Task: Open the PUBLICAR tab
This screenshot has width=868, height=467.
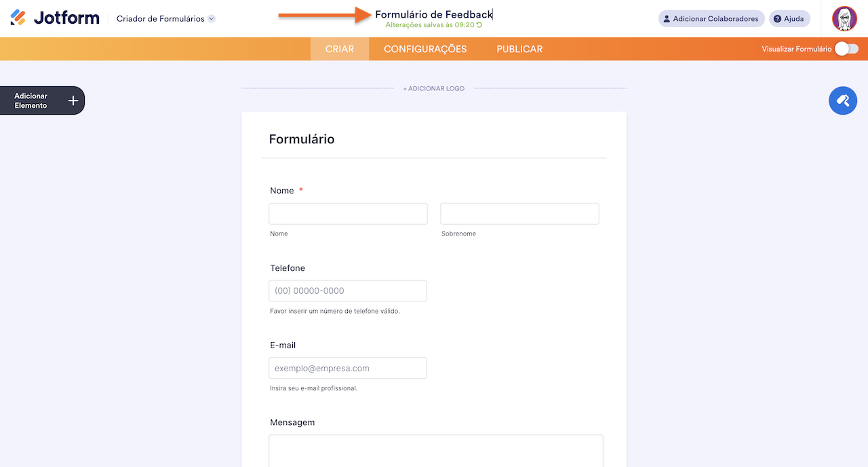Action: 519,49
